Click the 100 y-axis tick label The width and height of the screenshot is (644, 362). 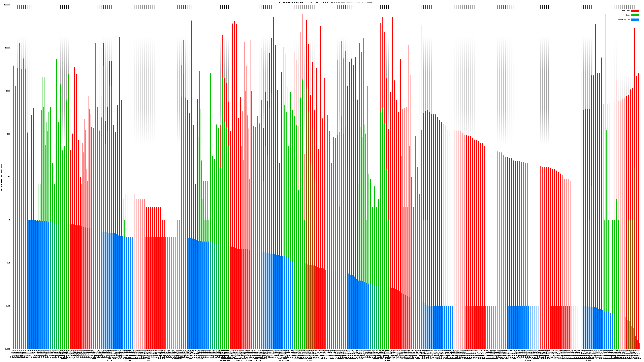click(9, 134)
